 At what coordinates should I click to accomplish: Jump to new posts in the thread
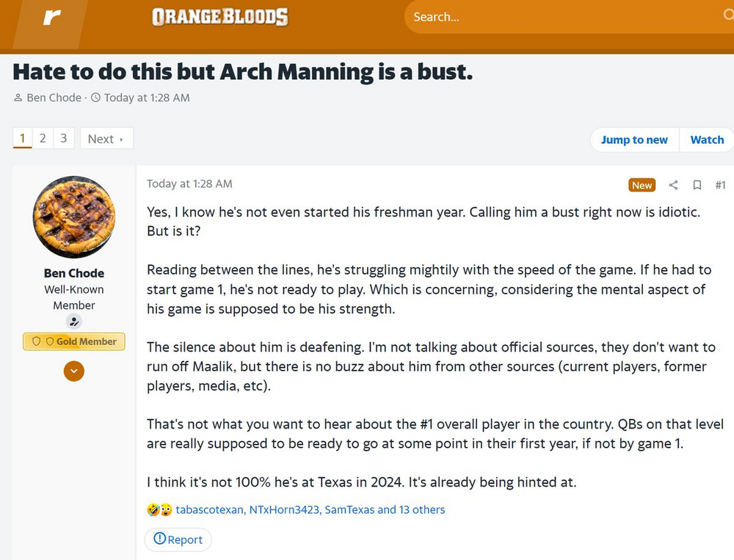[x=634, y=139]
